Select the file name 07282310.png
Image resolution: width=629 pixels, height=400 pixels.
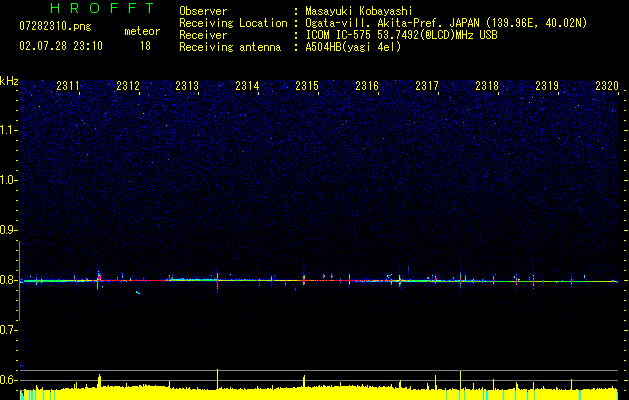pos(55,27)
